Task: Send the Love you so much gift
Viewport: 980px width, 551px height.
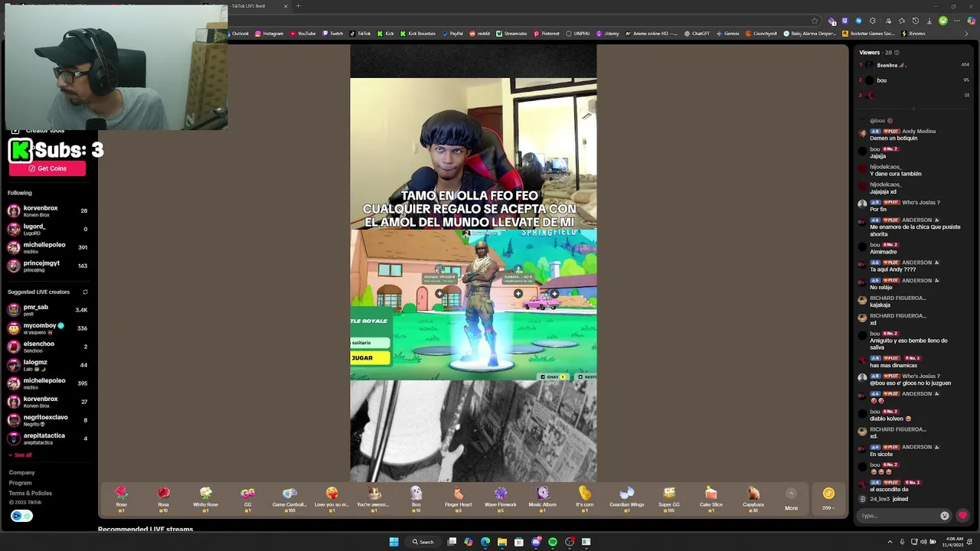Action: pyautogui.click(x=332, y=498)
